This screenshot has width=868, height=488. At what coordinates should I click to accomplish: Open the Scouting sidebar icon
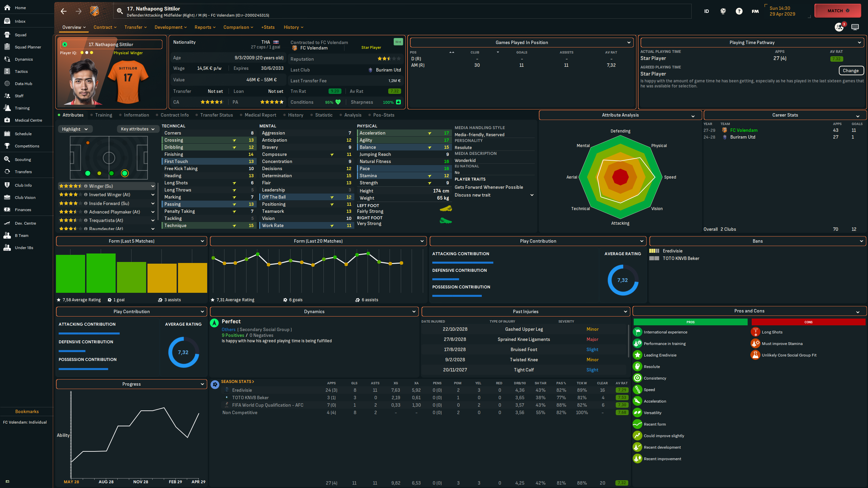tap(7, 159)
